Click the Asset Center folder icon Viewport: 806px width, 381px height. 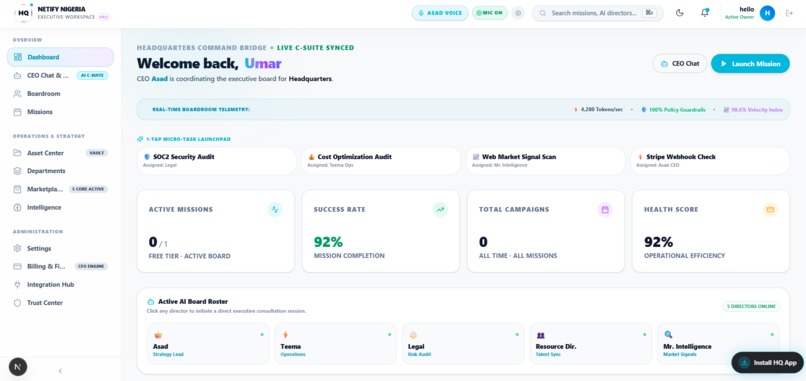pos(17,153)
